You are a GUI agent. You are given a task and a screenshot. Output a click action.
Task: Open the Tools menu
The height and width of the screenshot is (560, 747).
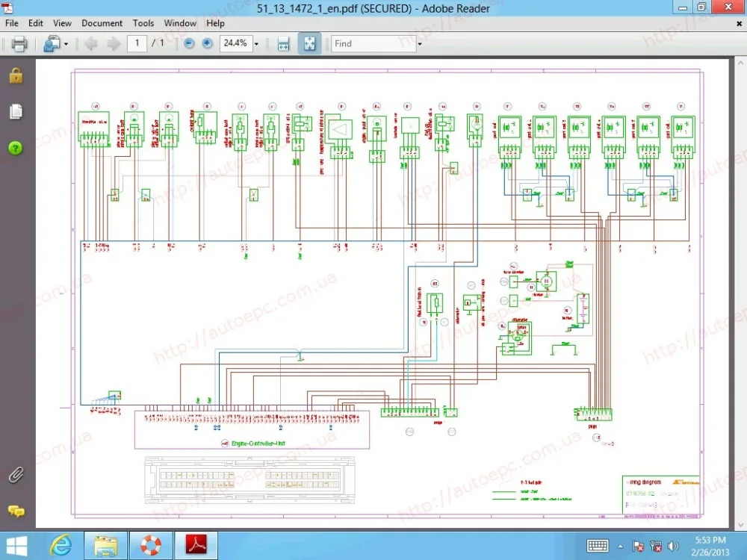pos(143,23)
